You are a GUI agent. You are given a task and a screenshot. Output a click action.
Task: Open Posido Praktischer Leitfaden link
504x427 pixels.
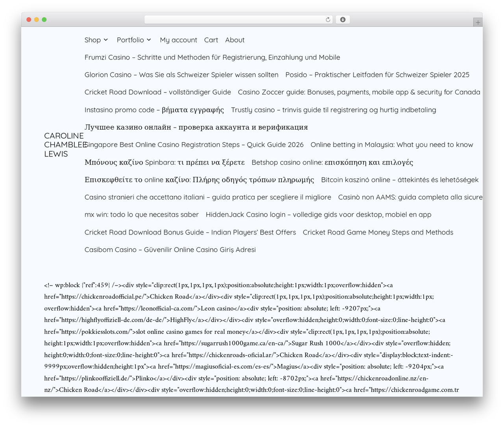pos(377,75)
